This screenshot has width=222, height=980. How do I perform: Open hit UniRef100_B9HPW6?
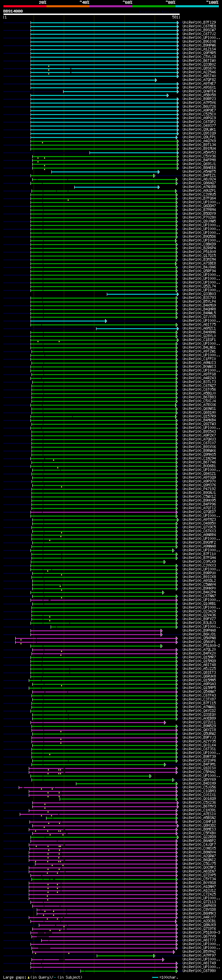[199, 45]
